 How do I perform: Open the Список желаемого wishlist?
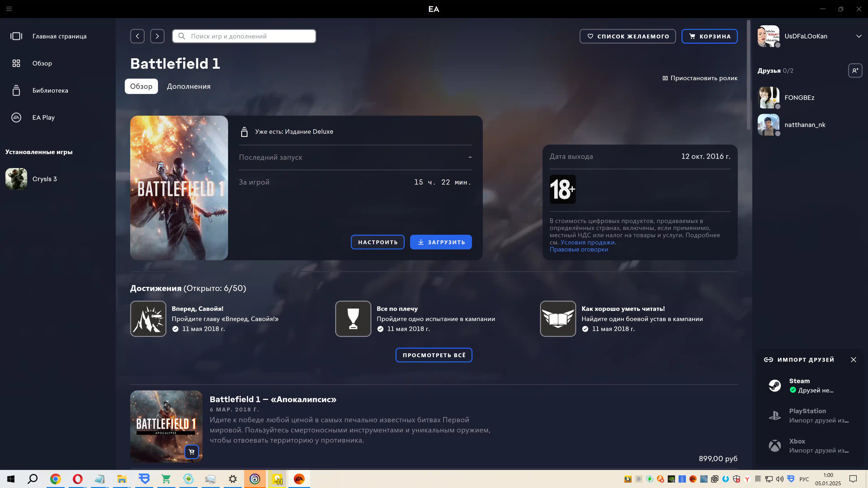(x=627, y=36)
